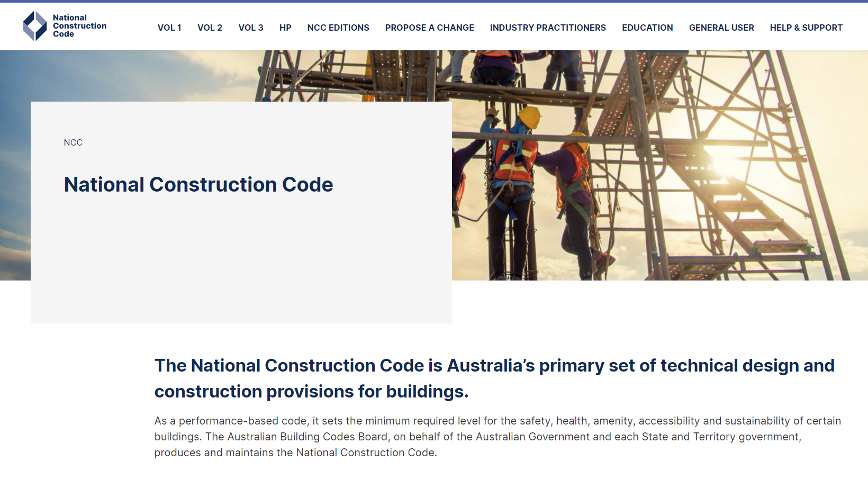Open the VOL 1 menu item
868x488 pixels.
[169, 28]
